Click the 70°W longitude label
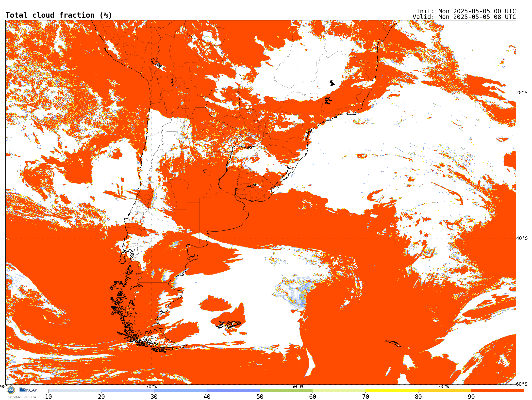 point(151,387)
